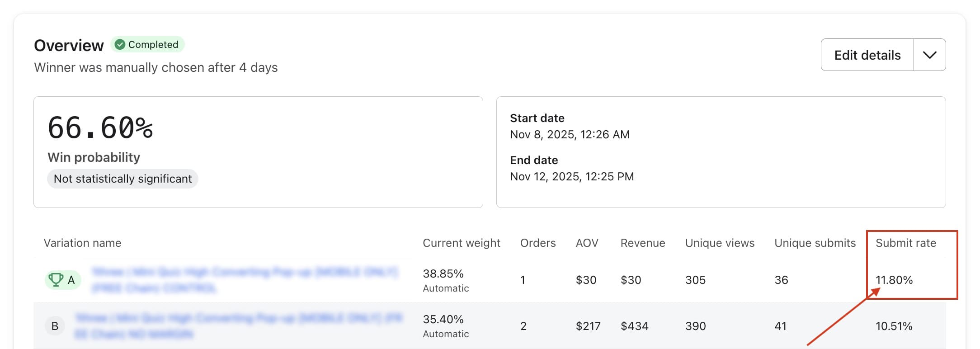Click the 11.80% submit rate value

(x=894, y=280)
